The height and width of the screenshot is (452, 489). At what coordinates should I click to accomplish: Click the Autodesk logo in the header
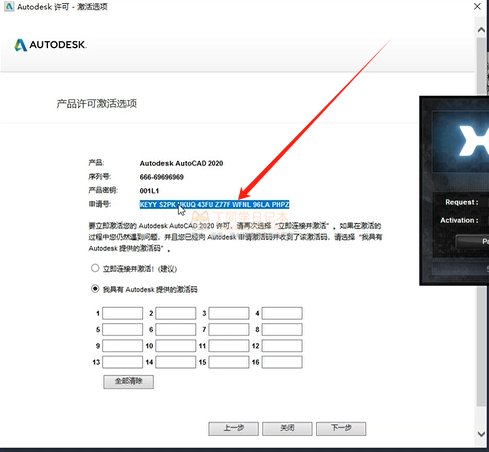pyautogui.click(x=50, y=45)
